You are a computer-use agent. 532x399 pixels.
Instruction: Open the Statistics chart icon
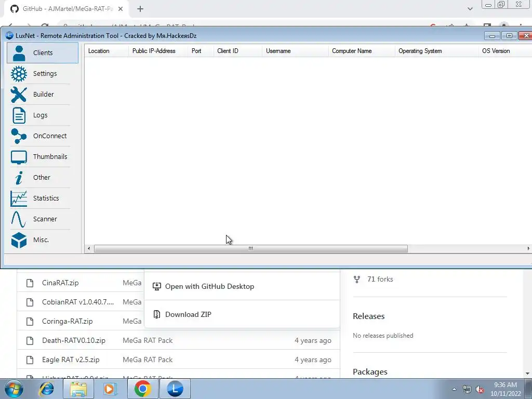click(19, 198)
